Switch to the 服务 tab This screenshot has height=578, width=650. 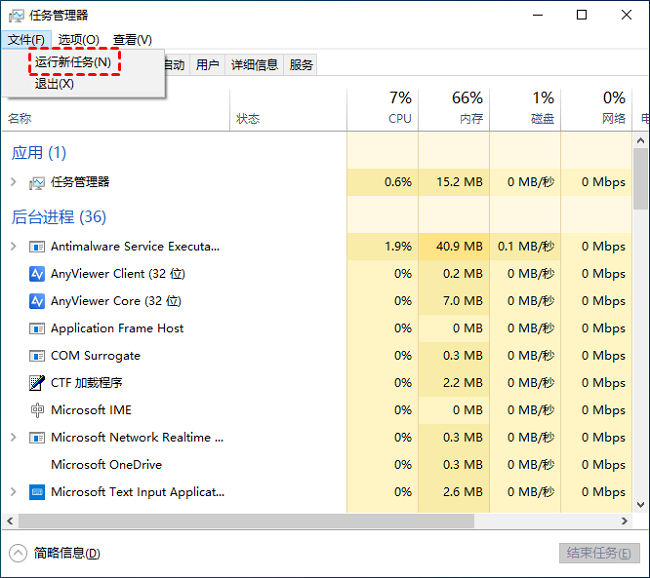301,65
